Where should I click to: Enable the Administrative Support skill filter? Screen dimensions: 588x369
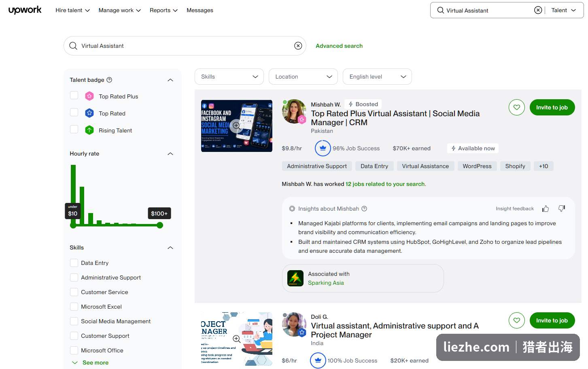pyautogui.click(x=74, y=277)
